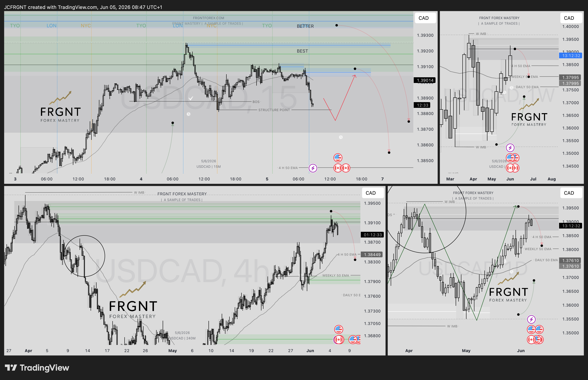Click the Mar label on weekly time axis
This screenshot has width=588, height=380.
click(x=450, y=179)
